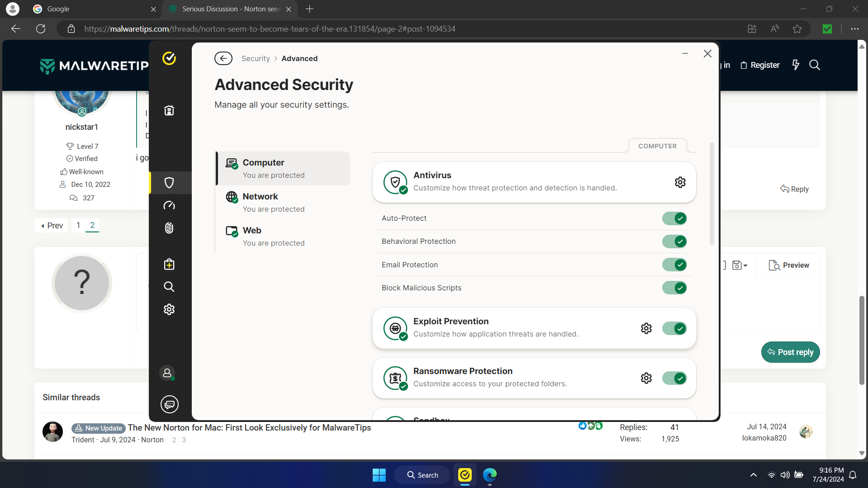The image size is (868, 488).
Task: Open Norton home dashboard icon in sidebar
Action: tap(169, 111)
